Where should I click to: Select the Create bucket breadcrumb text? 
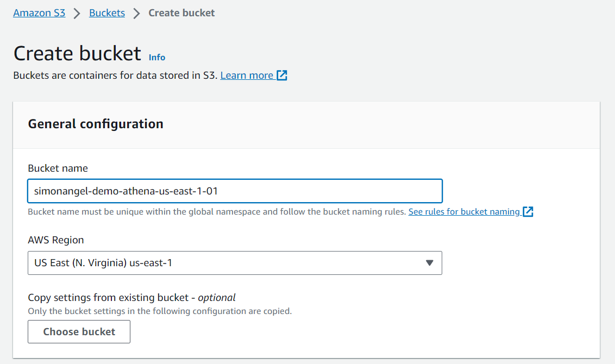point(181,13)
